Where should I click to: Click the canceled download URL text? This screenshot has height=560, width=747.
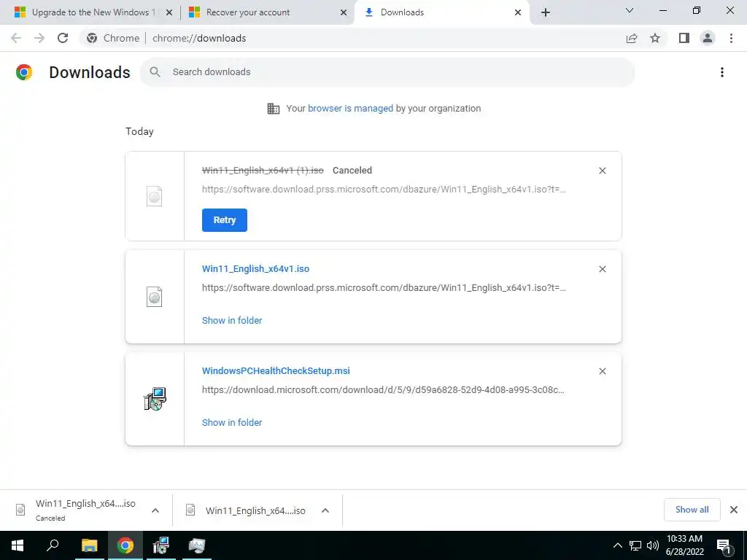[x=384, y=190]
